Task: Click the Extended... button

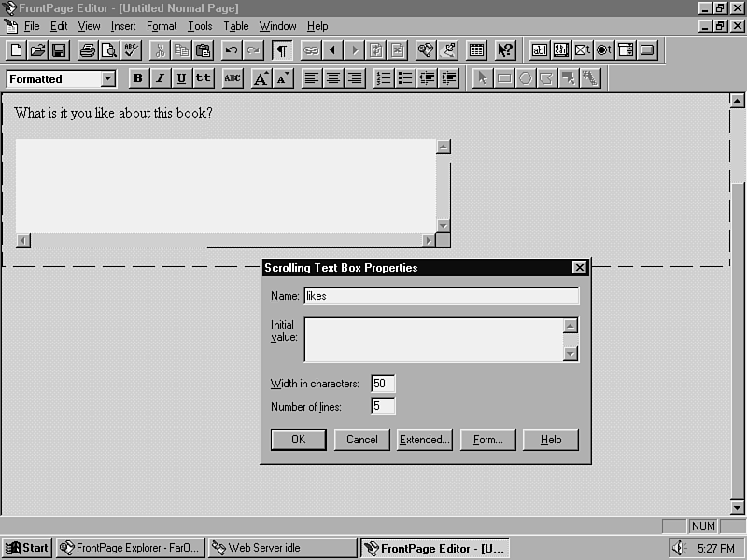Action: coord(425,440)
